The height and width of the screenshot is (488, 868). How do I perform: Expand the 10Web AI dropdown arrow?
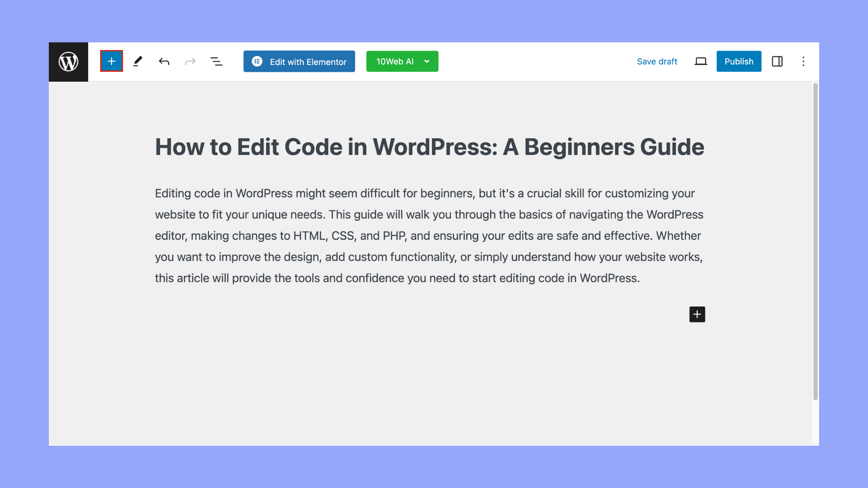point(427,61)
